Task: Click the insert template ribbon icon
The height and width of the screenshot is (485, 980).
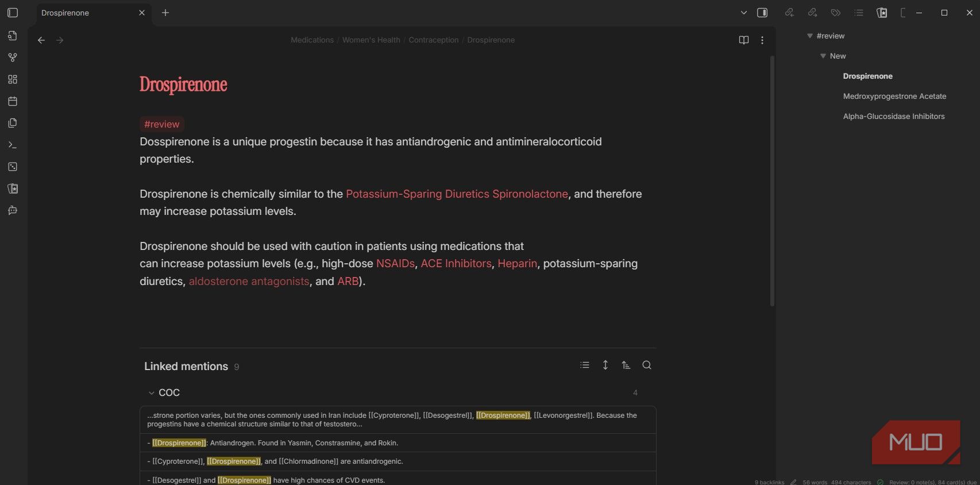Action: click(13, 123)
